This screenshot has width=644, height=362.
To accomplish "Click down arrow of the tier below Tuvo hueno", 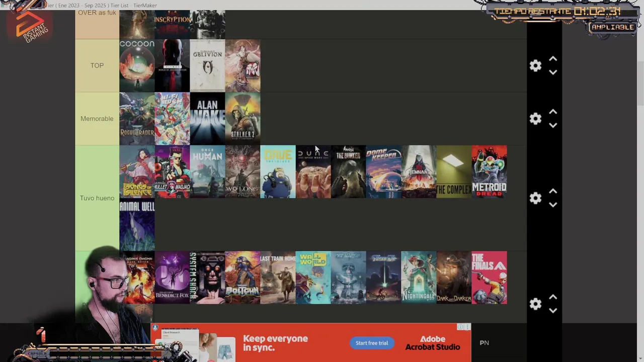I will (553, 311).
